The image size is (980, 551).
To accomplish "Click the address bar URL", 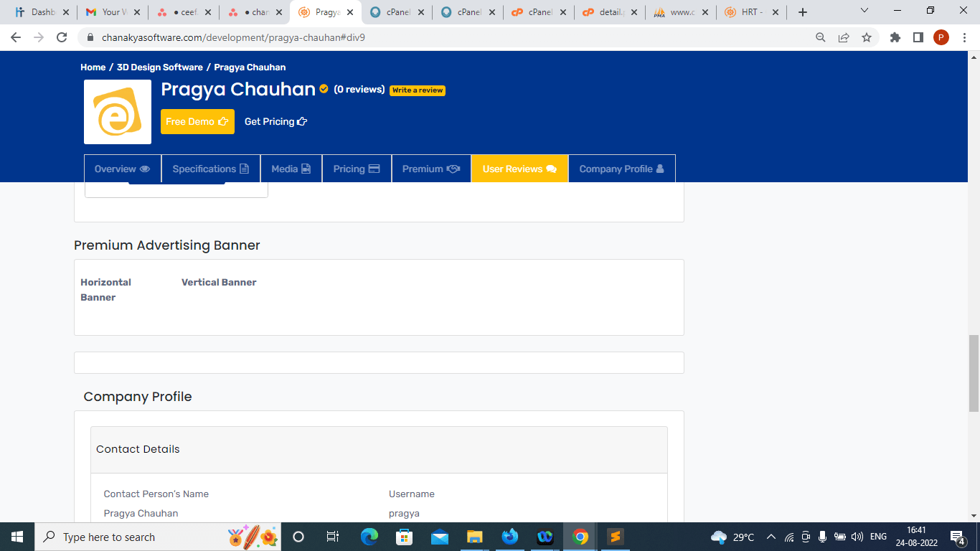I will [x=233, y=37].
